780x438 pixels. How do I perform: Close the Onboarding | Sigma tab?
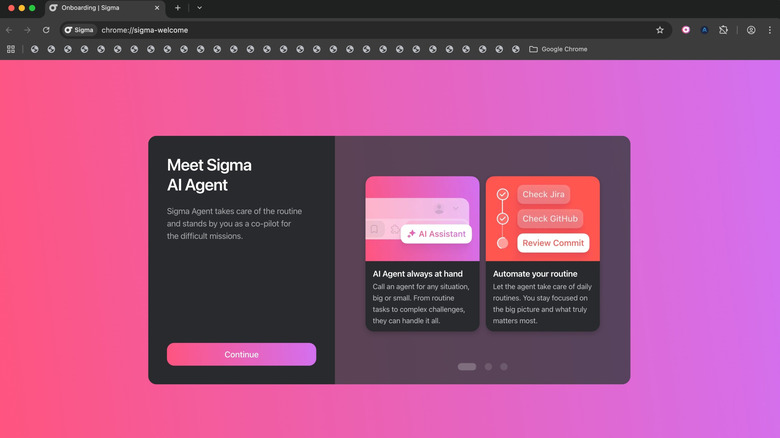pyautogui.click(x=157, y=8)
